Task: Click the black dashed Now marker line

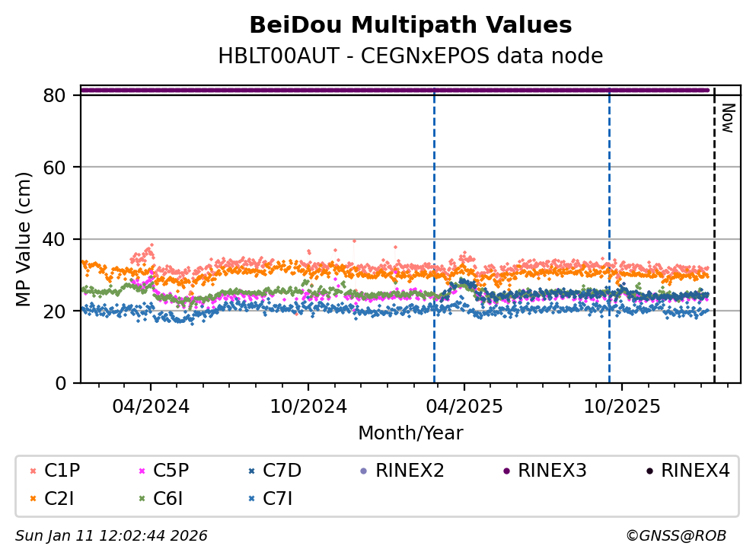Action: (714, 244)
